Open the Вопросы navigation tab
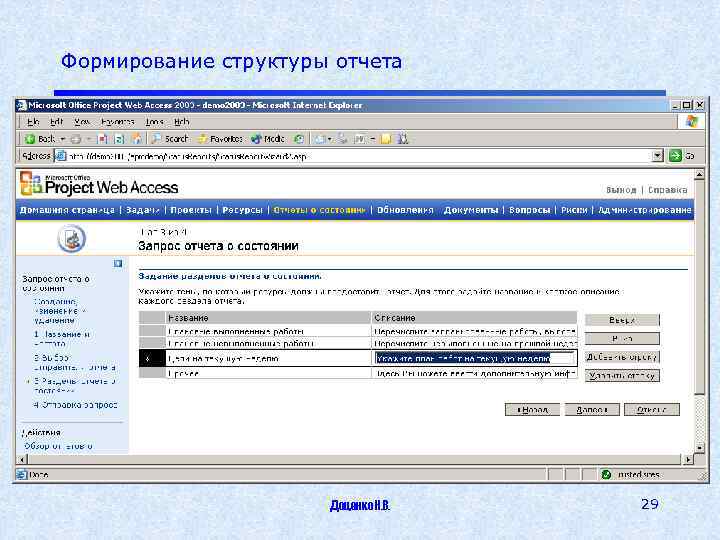 (529, 210)
